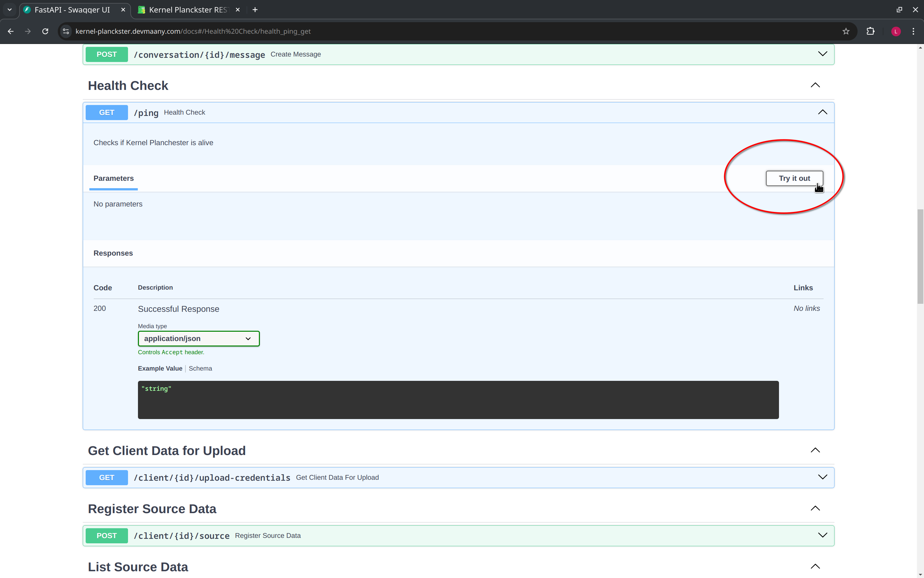Select the Example Value view
The image size is (924, 578).
click(x=160, y=369)
